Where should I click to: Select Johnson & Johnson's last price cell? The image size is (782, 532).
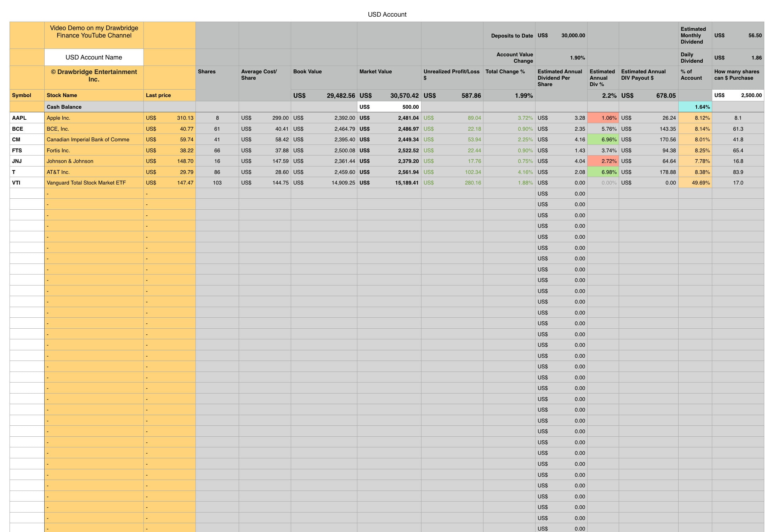pos(170,161)
